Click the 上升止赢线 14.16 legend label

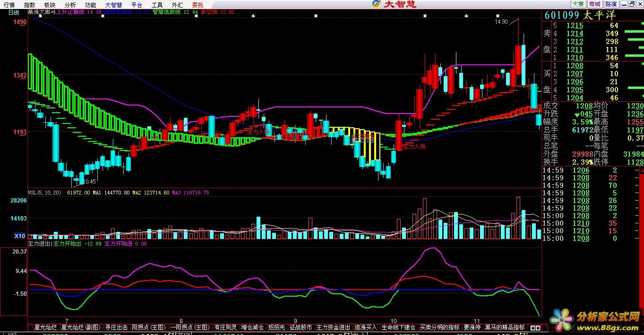79,12
